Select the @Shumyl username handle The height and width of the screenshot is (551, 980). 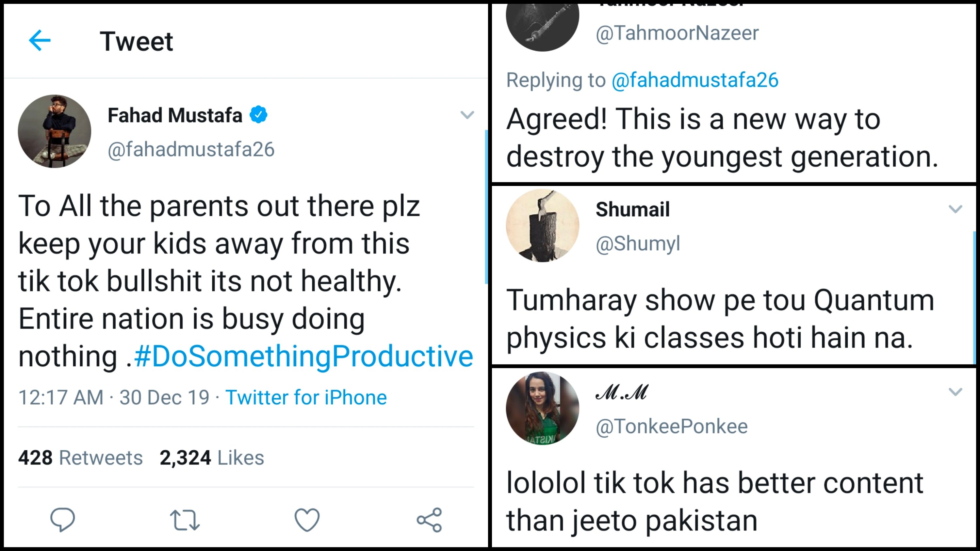[638, 243]
